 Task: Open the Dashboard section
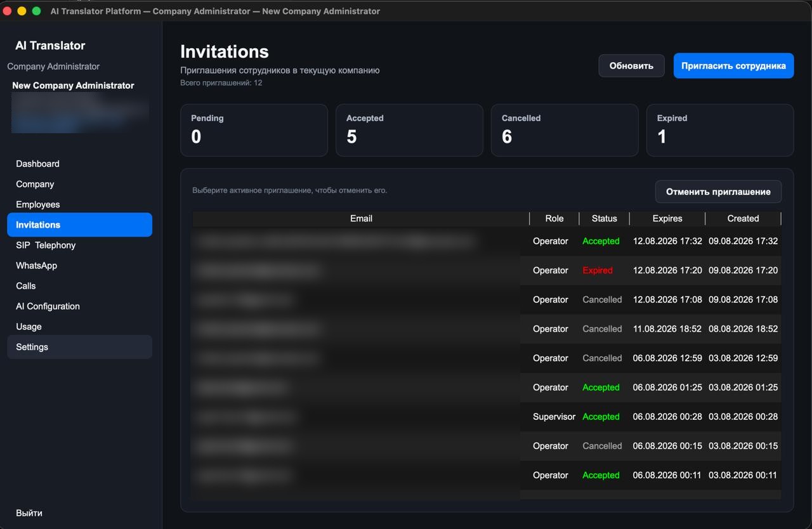tap(79, 164)
